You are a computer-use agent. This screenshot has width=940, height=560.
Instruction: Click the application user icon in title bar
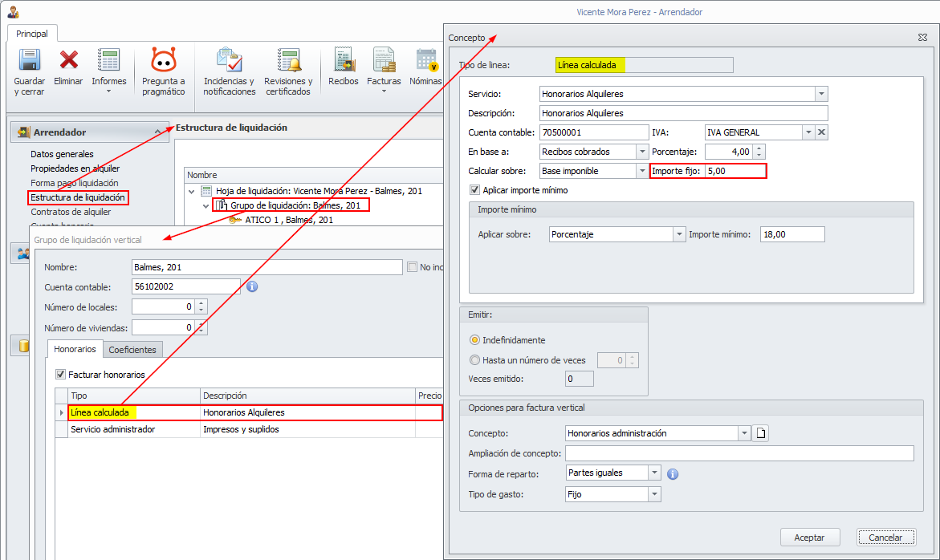click(13, 11)
